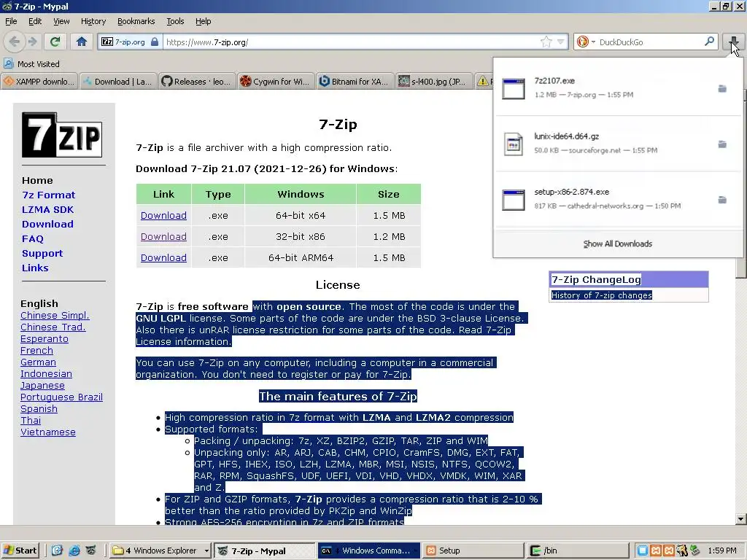Open the File menu
This screenshot has width=747, height=560.
point(11,21)
